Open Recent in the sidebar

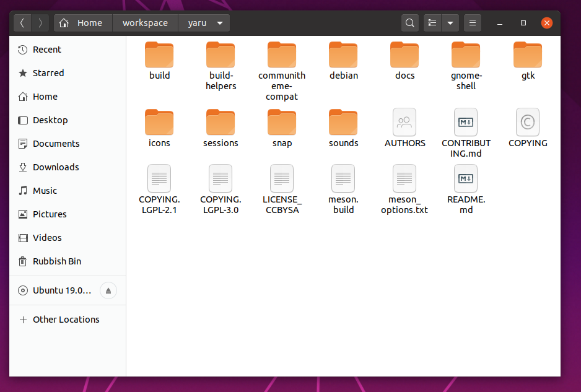click(x=68, y=50)
